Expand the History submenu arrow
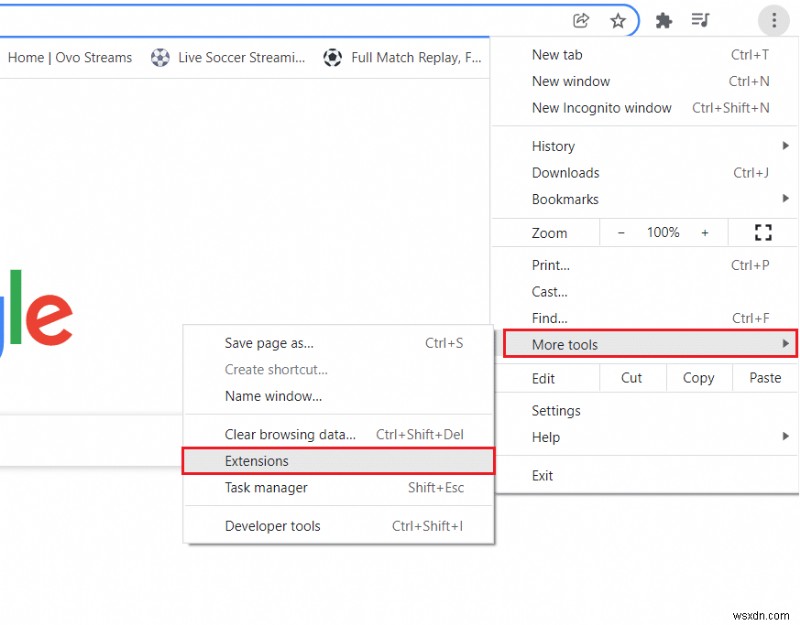Viewport: 800px width, 625px height. coord(786,145)
